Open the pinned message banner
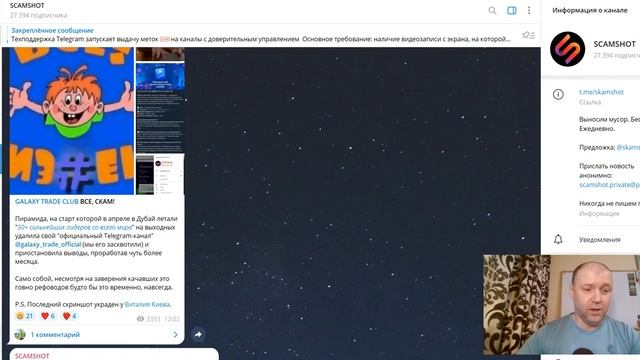 (x=261, y=35)
